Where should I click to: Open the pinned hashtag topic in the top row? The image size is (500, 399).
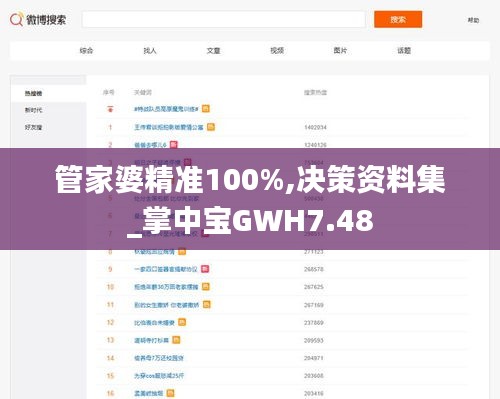point(166,109)
